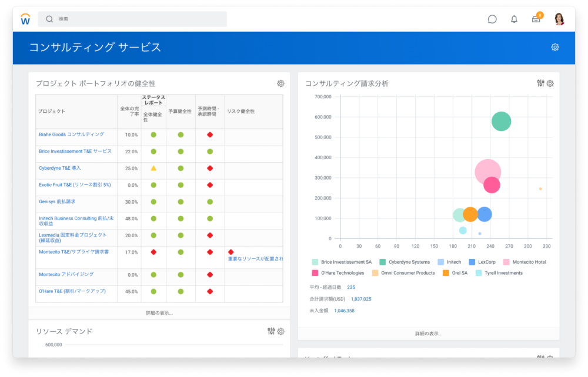Screen dimensions: 588x377
Task: Toggle O'Hare Technologies legend swatch
Action: click(x=315, y=273)
